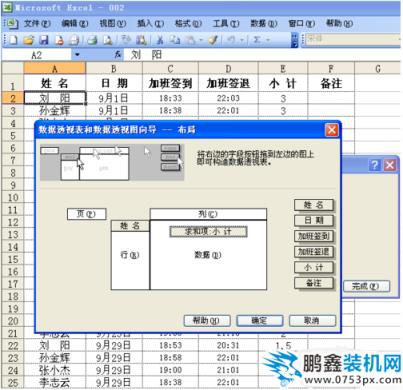403x390 pixels.
Task: Click the E-mail toolbar icon
Action: coord(74,40)
